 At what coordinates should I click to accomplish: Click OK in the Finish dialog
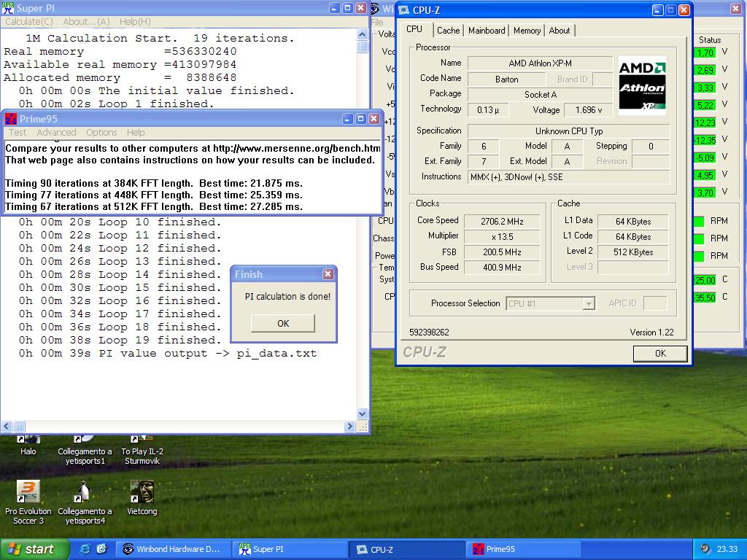coord(283,323)
